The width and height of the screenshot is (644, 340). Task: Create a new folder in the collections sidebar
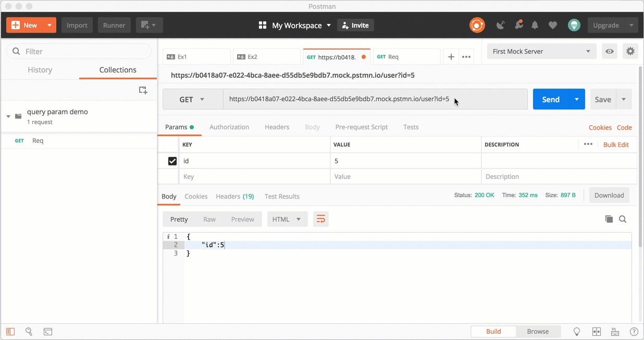coord(143,90)
